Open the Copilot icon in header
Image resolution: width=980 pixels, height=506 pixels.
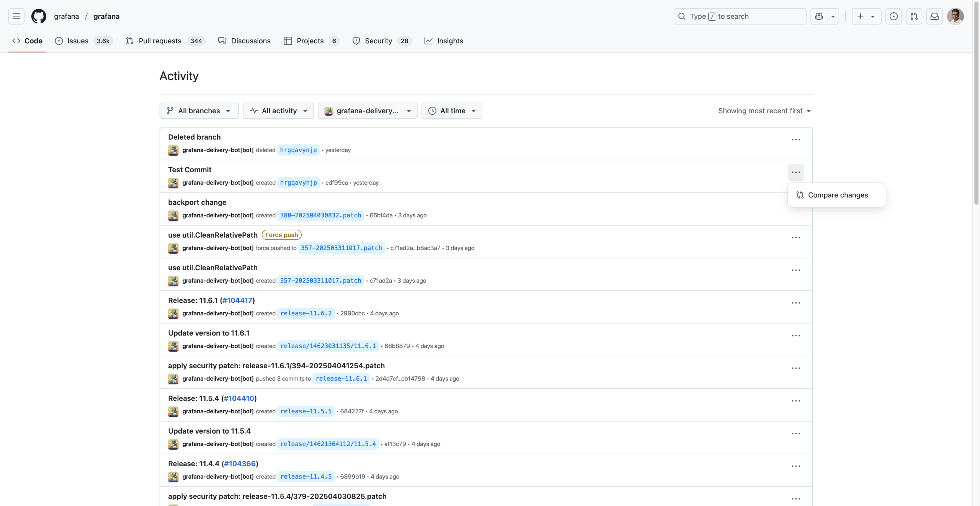click(x=819, y=16)
